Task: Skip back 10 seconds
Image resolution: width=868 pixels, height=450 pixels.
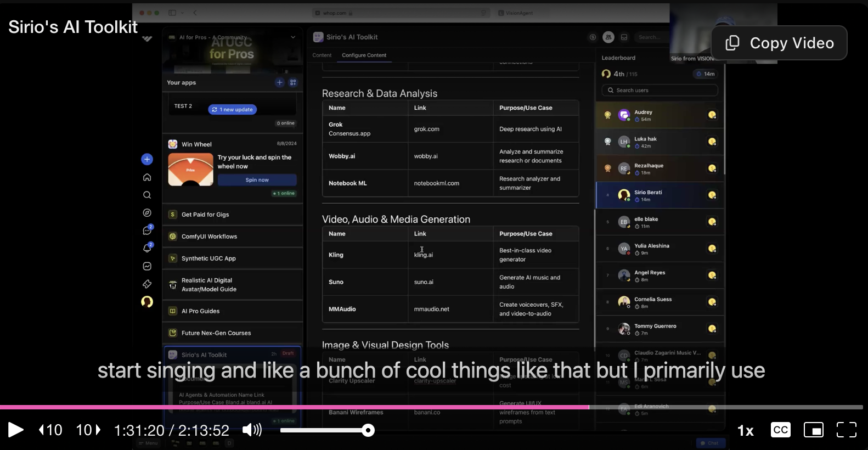Action: [50, 430]
